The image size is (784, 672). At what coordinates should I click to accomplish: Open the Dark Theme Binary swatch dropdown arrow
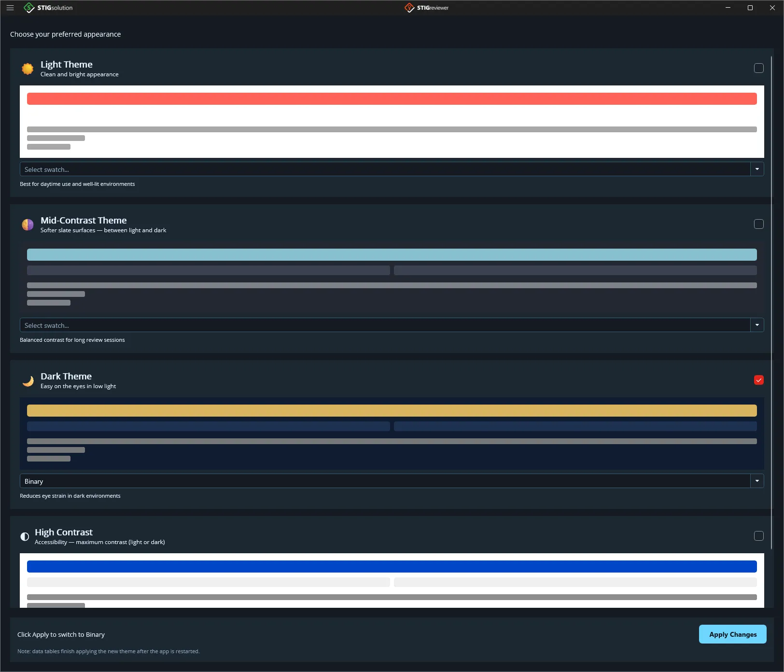pos(757,481)
